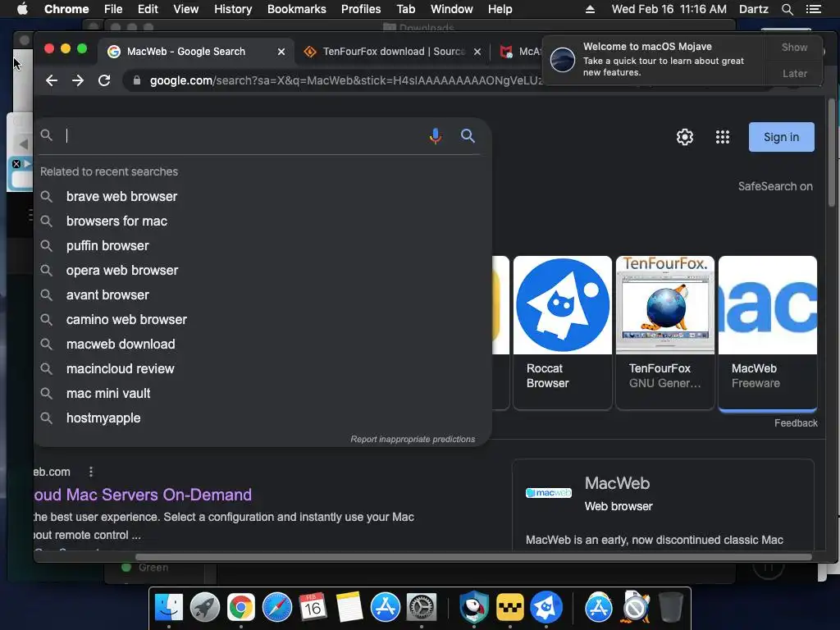Screen dimensions: 840x630
Task: Open the Cloud Mac Servers On-Demand result
Action: (143, 495)
